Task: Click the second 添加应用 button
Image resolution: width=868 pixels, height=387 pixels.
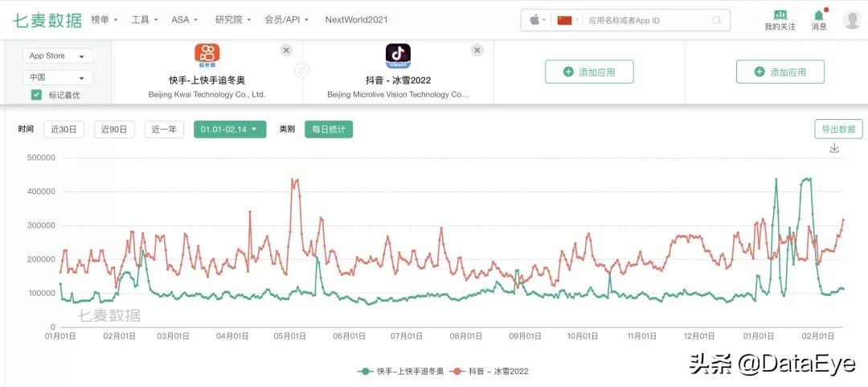Action: coord(780,72)
